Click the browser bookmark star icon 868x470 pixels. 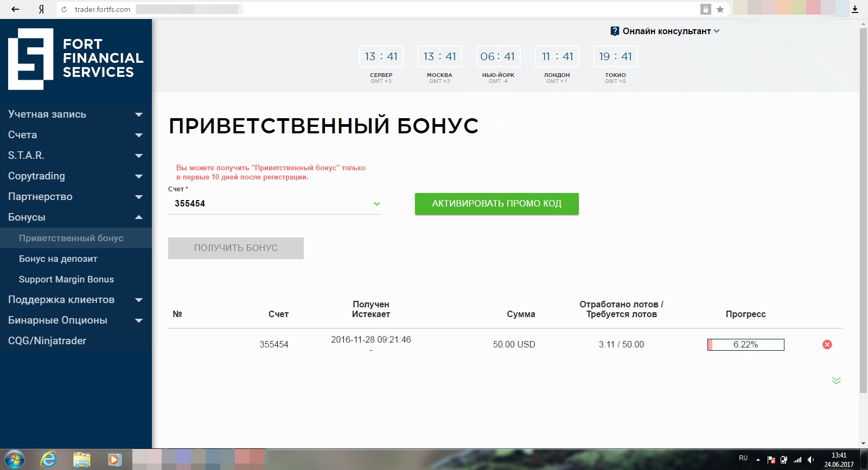point(720,9)
